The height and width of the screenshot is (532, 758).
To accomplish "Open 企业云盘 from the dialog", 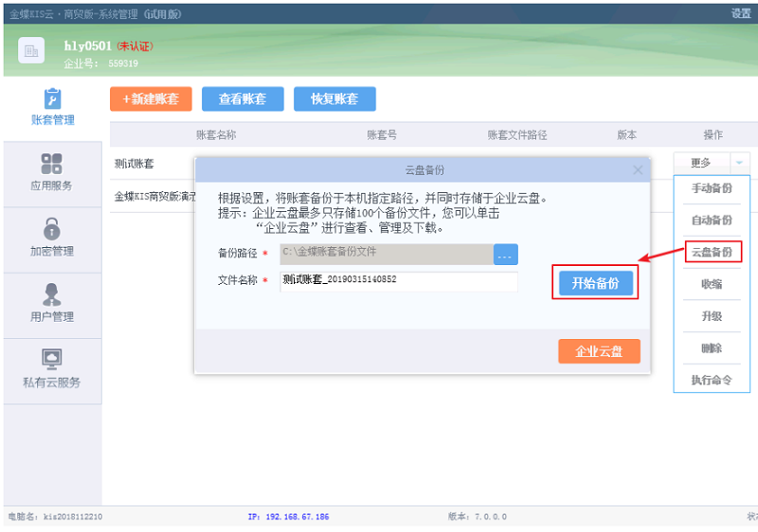I will [x=599, y=351].
